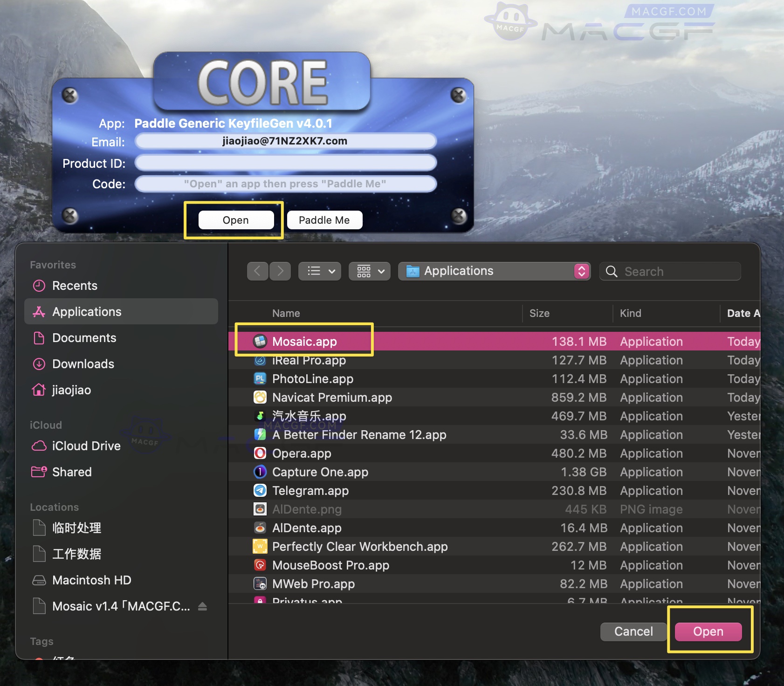
Task: Open the list view options dropdown
Action: (x=320, y=271)
